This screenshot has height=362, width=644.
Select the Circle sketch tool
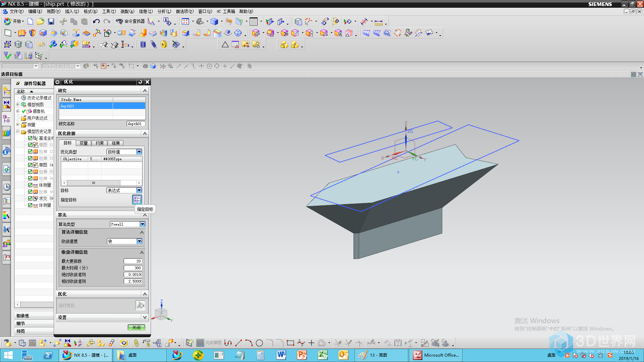259,343
